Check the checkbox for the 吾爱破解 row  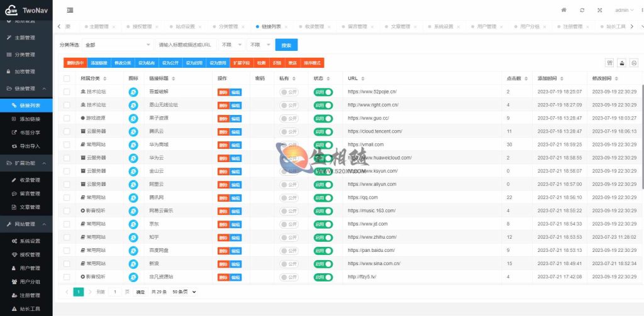(x=67, y=92)
